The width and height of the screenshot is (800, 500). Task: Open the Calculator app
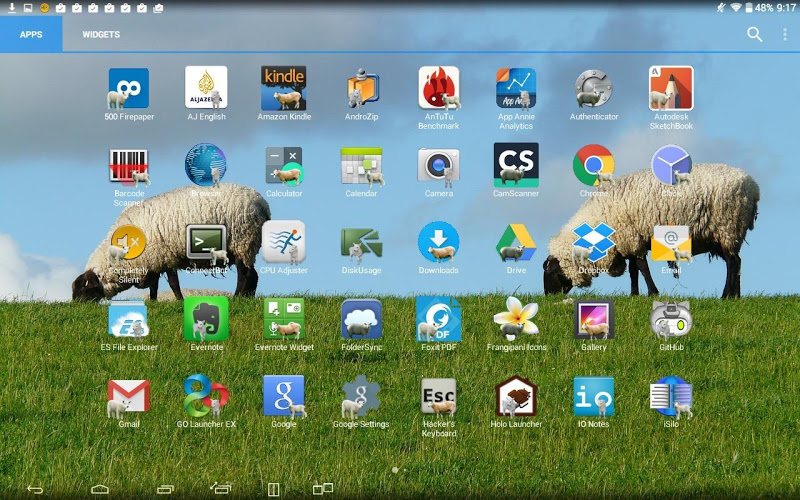284,165
